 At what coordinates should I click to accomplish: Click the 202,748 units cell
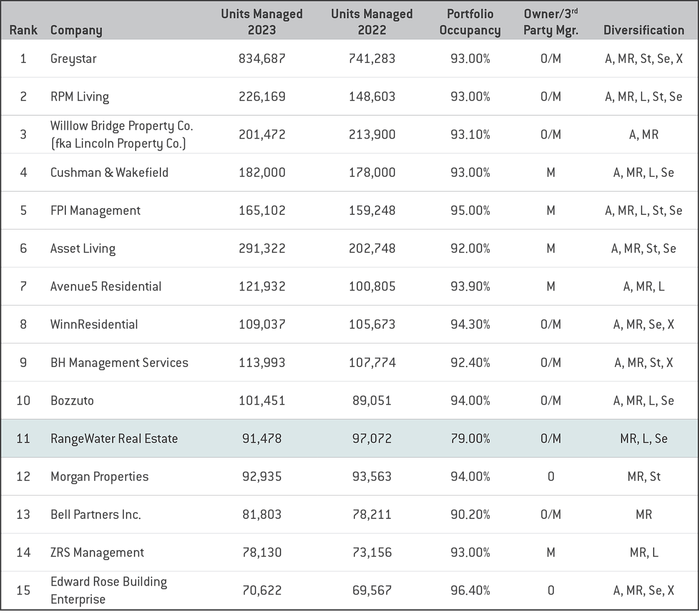coord(372,249)
